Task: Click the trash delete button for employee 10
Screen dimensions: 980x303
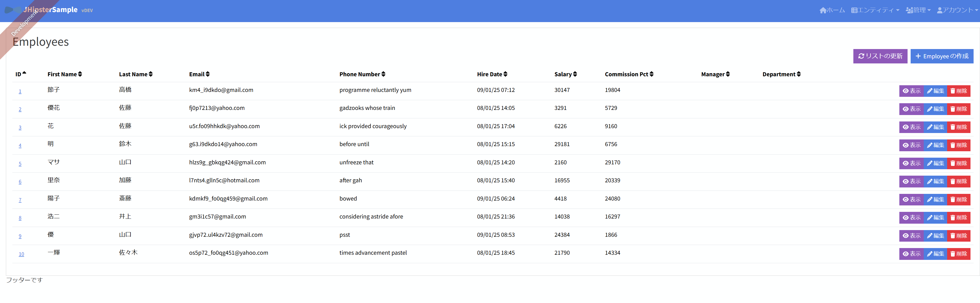Action: (958, 254)
